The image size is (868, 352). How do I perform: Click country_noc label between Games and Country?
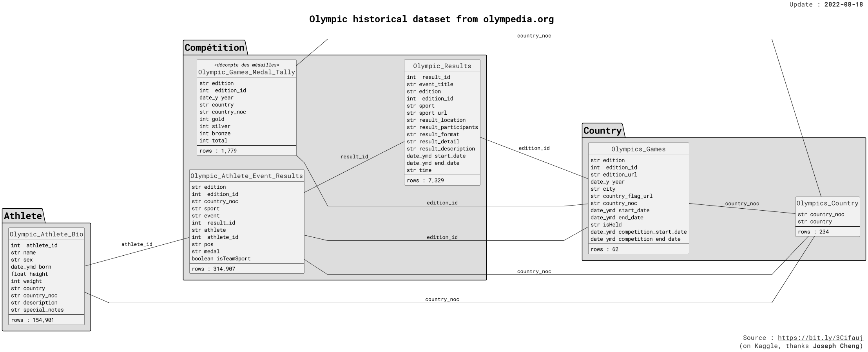[742, 204]
